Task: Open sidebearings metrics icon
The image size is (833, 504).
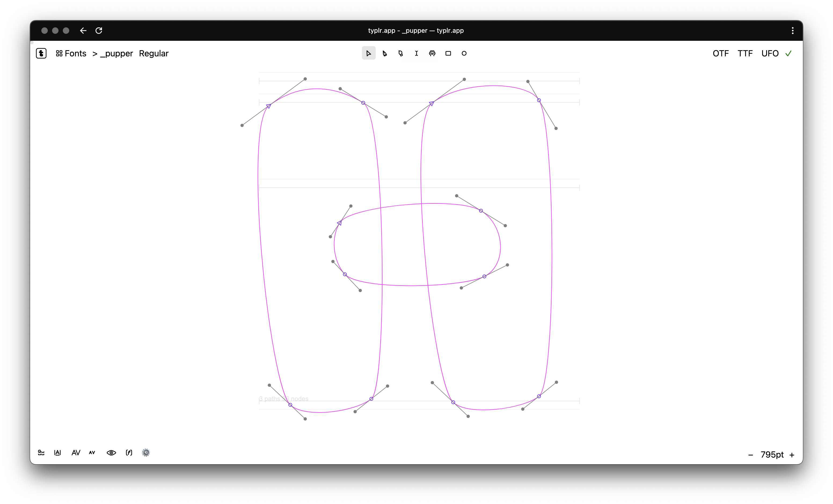Action: (57, 453)
